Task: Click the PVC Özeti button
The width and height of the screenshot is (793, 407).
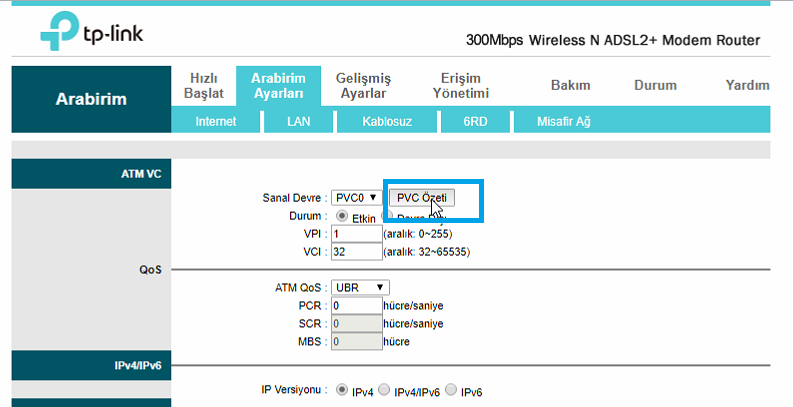Action: [x=422, y=198]
